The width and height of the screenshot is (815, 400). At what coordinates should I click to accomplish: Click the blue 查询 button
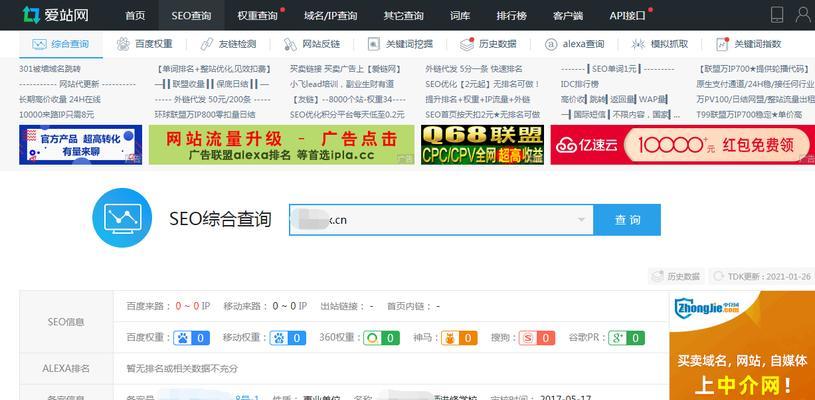[x=627, y=220]
